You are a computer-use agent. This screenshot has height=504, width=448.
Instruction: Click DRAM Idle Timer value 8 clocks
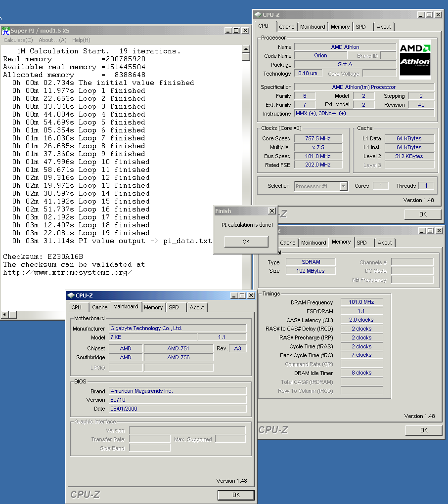point(361,373)
